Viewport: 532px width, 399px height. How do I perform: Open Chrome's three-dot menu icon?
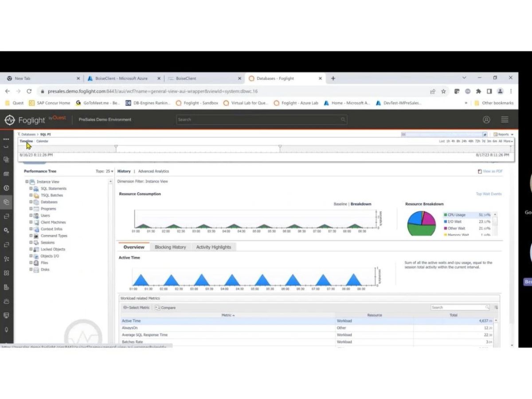click(511, 91)
